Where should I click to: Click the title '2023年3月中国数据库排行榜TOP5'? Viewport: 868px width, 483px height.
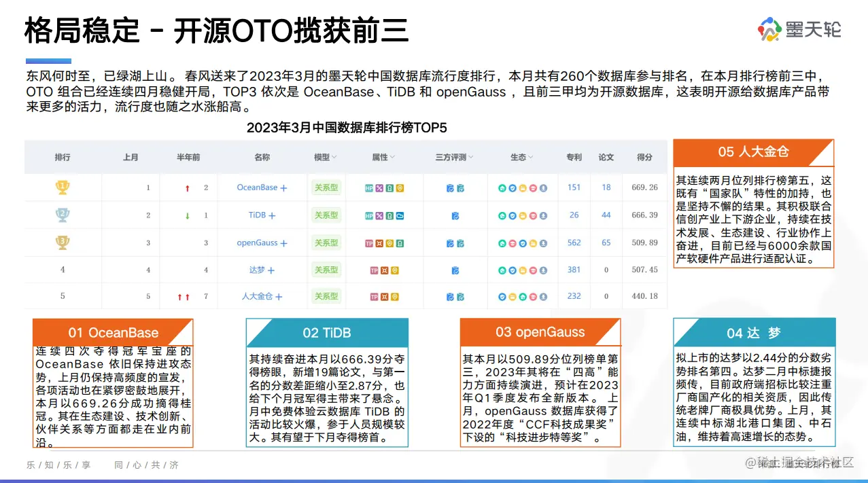point(347,128)
